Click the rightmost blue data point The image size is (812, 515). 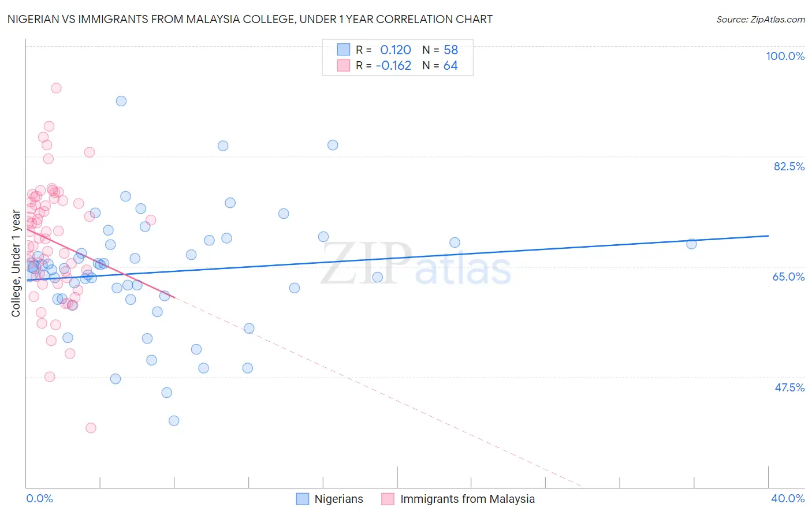(x=691, y=244)
